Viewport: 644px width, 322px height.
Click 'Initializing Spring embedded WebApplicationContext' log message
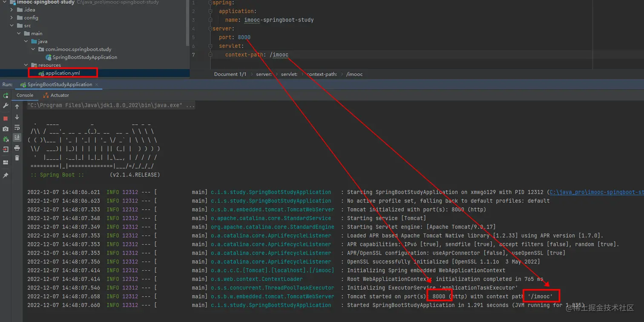(426, 271)
